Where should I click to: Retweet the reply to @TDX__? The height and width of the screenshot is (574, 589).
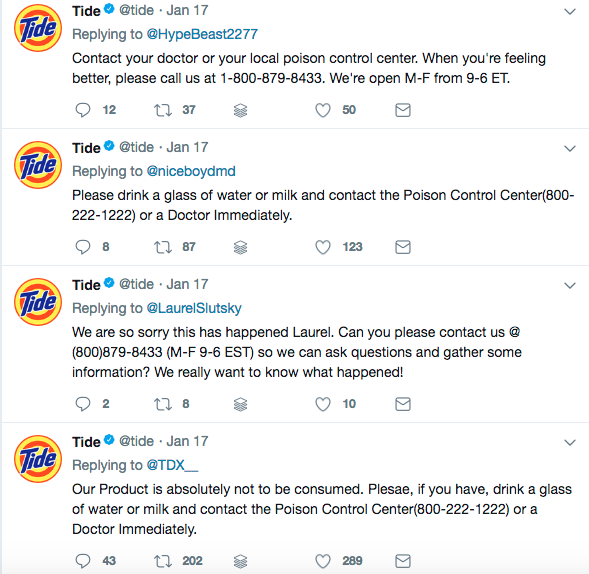tap(163, 561)
